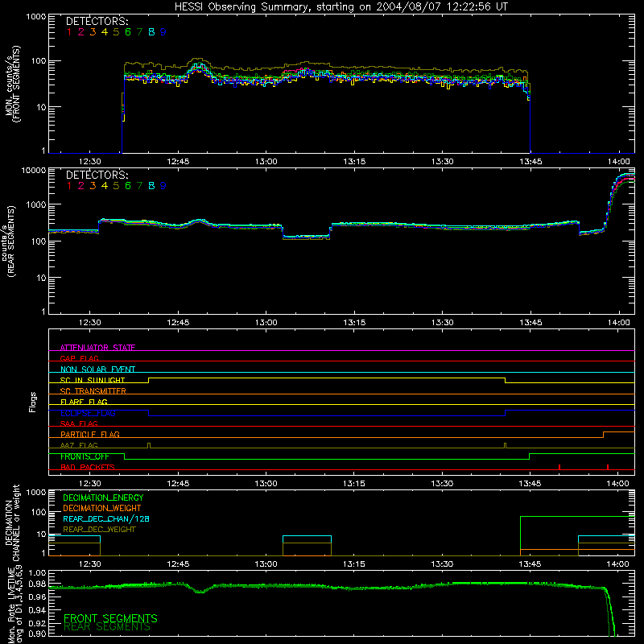This screenshot has height=644, width=644.
Task: Select cyan detector 8 in rear segments legend
Action: point(151,186)
